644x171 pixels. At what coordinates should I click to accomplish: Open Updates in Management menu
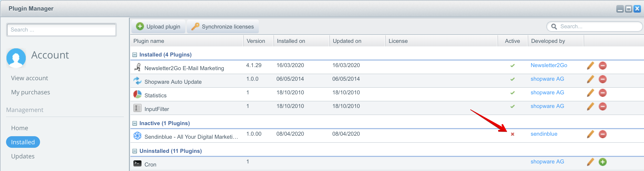(x=23, y=156)
